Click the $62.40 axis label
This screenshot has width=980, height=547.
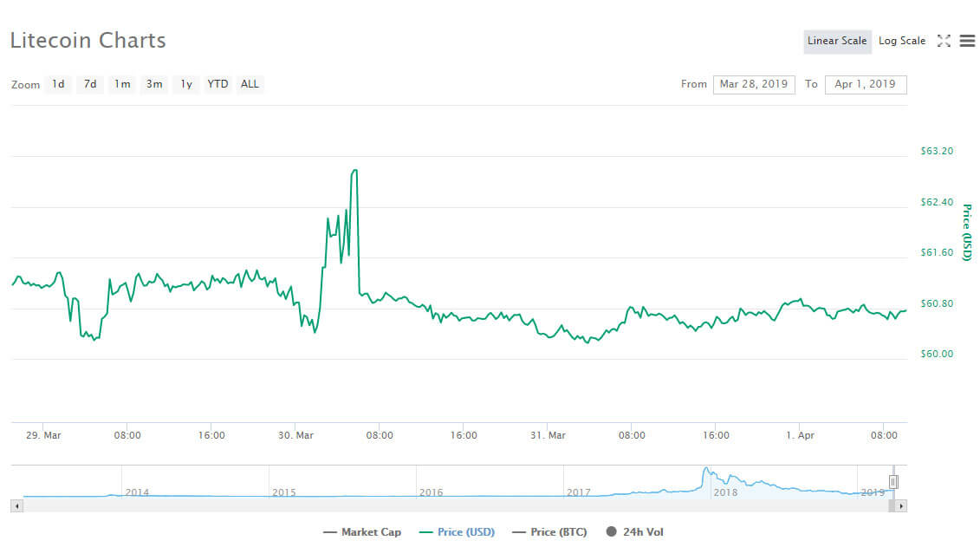pos(937,202)
